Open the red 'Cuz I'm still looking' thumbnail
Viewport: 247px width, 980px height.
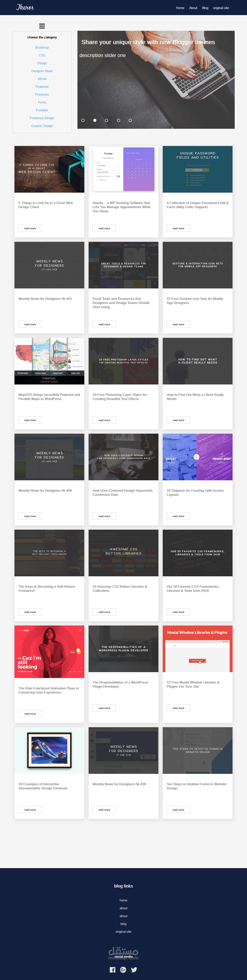[x=49, y=652]
